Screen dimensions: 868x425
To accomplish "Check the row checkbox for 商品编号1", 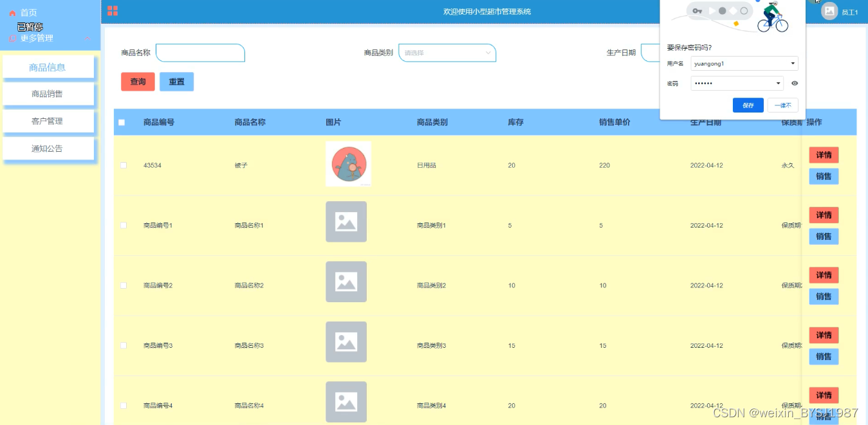I will point(124,226).
